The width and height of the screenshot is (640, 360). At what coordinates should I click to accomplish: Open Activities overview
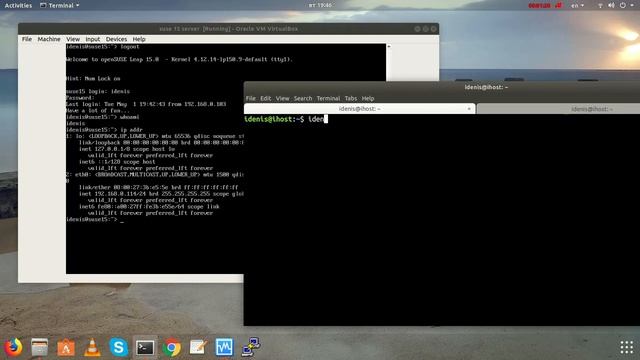pyautogui.click(x=18, y=5)
